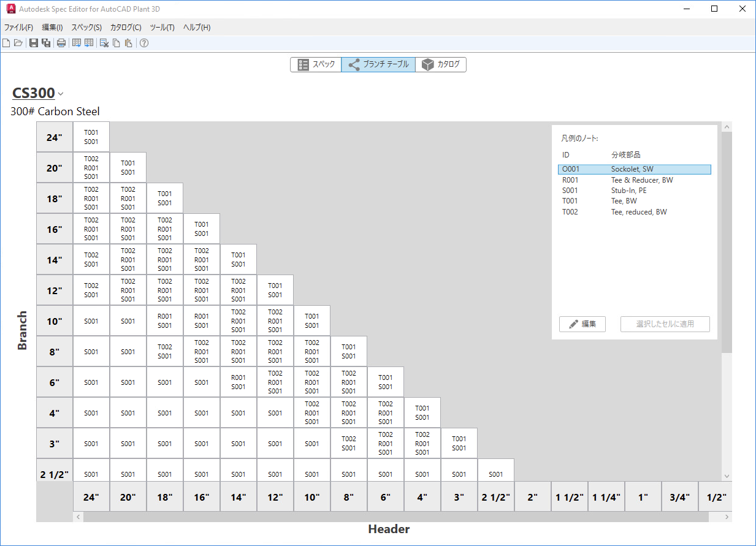Screen dimensions: 756x546
Task: Click the 14" branch row header
Action: [x=55, y=260]
